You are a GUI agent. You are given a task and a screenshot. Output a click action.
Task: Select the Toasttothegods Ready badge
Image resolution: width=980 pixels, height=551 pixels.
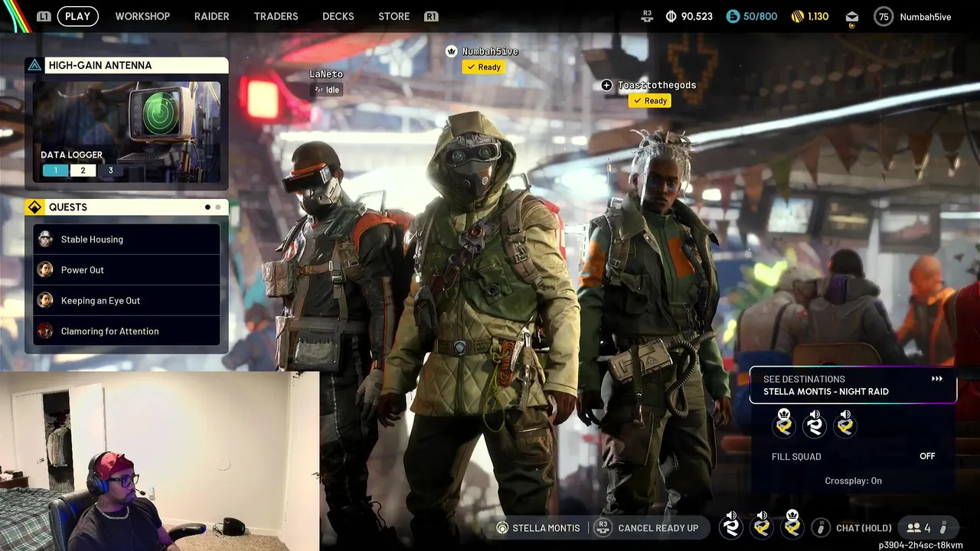650,101
